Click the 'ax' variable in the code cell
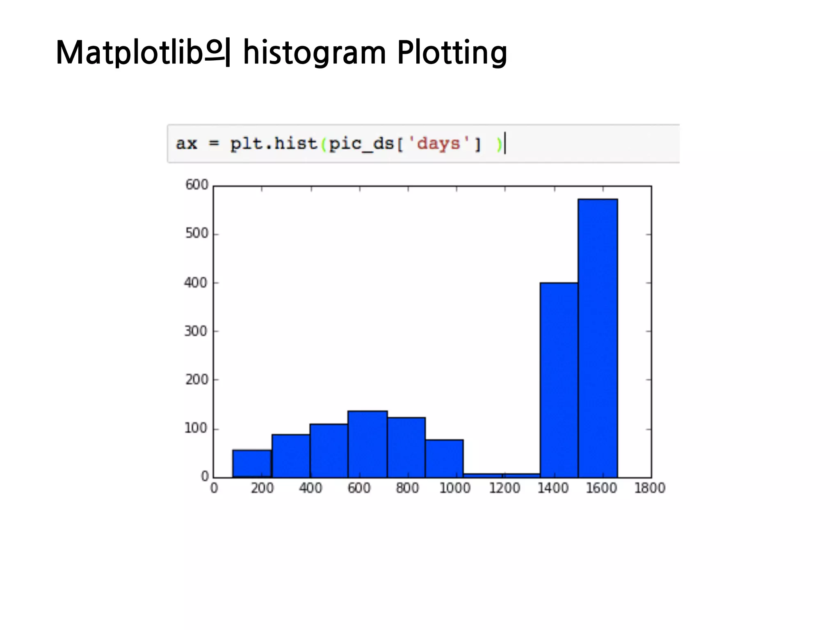 pos(186,144)
